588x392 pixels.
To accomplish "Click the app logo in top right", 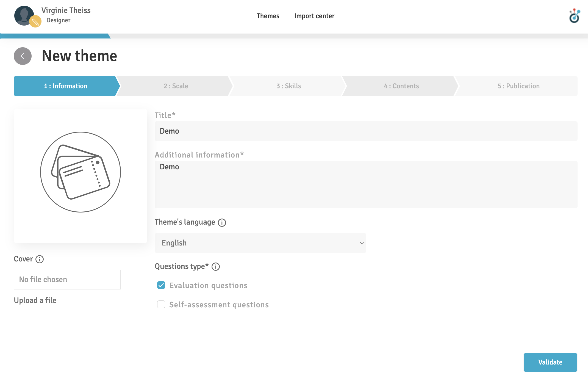I will point(574,16).
